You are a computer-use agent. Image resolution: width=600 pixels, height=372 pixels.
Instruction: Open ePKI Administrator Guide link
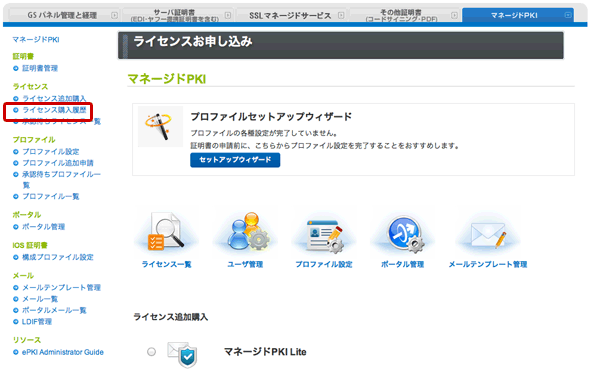(x=63, y=352)
